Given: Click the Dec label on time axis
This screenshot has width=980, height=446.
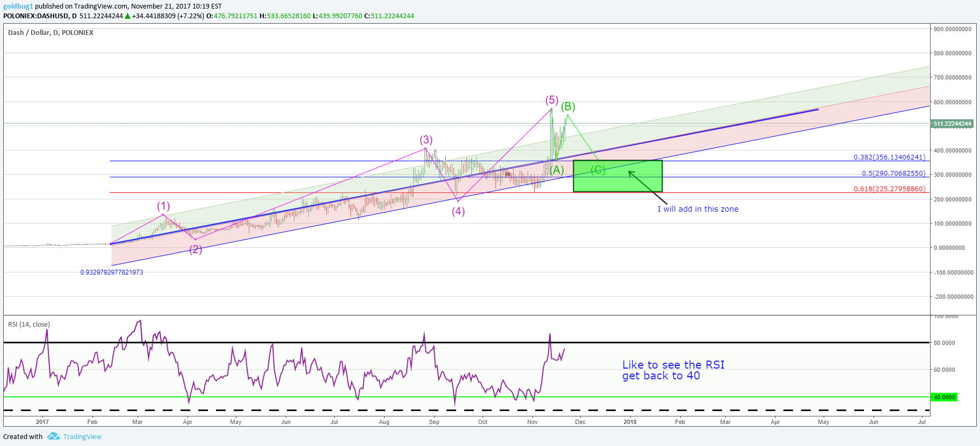Looking at the screenshot, I should click(580, 422).
